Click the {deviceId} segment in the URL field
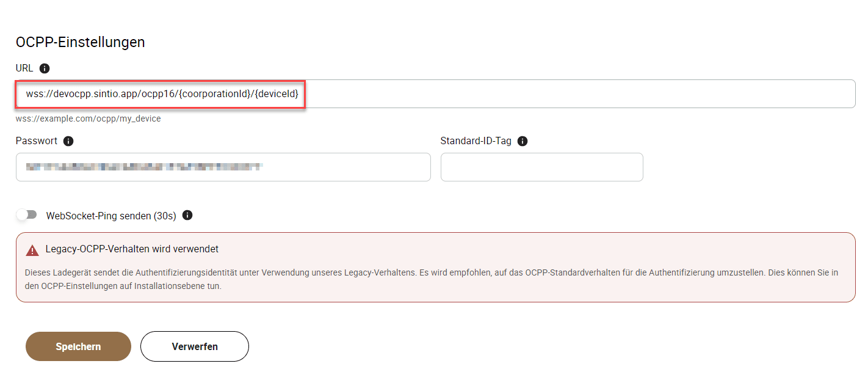Screen dimensions: 868x380 point(277,93)
